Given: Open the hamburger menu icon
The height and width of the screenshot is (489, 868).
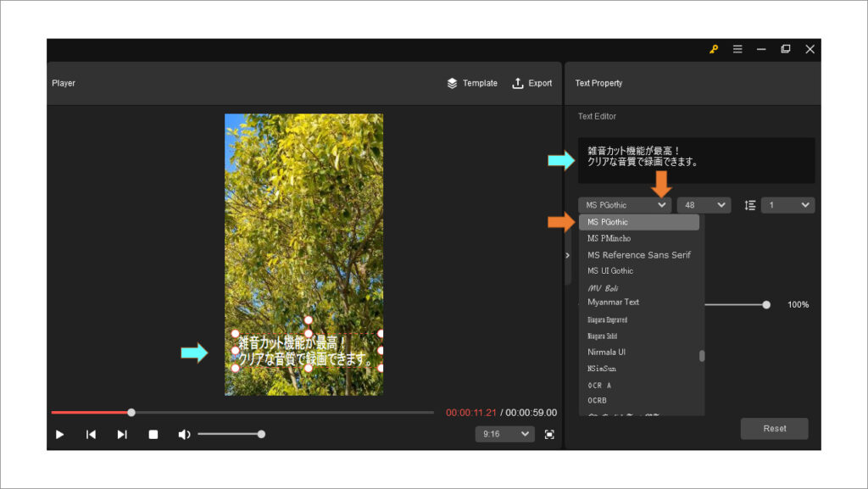Looking at the screenshot, I should (x=737, y=49).
